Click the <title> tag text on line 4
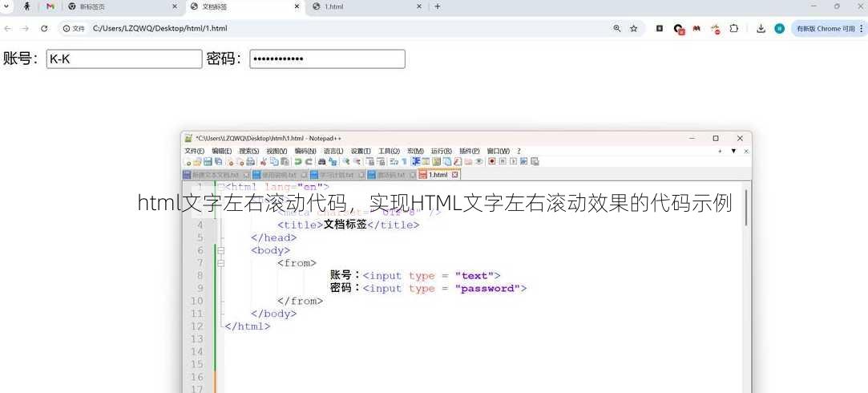The width and height of the screenshot is (868, 393). [300, 225]
